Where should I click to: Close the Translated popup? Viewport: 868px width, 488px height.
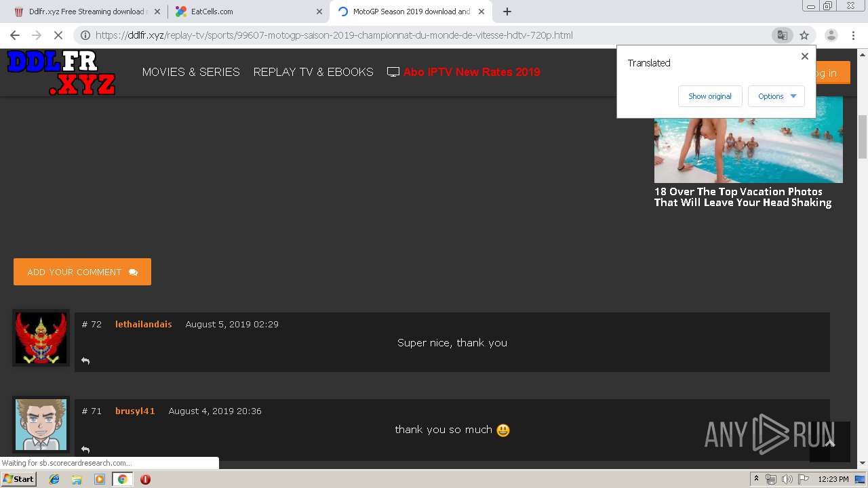[805, 56]
